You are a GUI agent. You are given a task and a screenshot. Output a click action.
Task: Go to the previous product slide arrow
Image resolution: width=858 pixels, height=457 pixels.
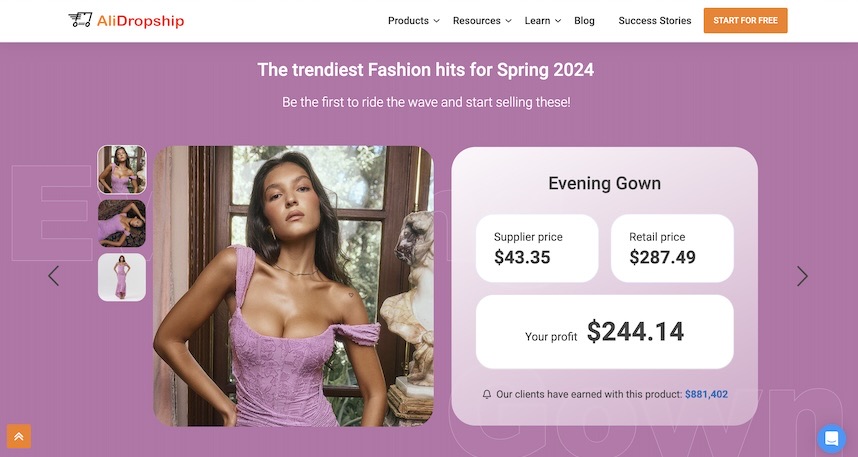coord(54,276)
